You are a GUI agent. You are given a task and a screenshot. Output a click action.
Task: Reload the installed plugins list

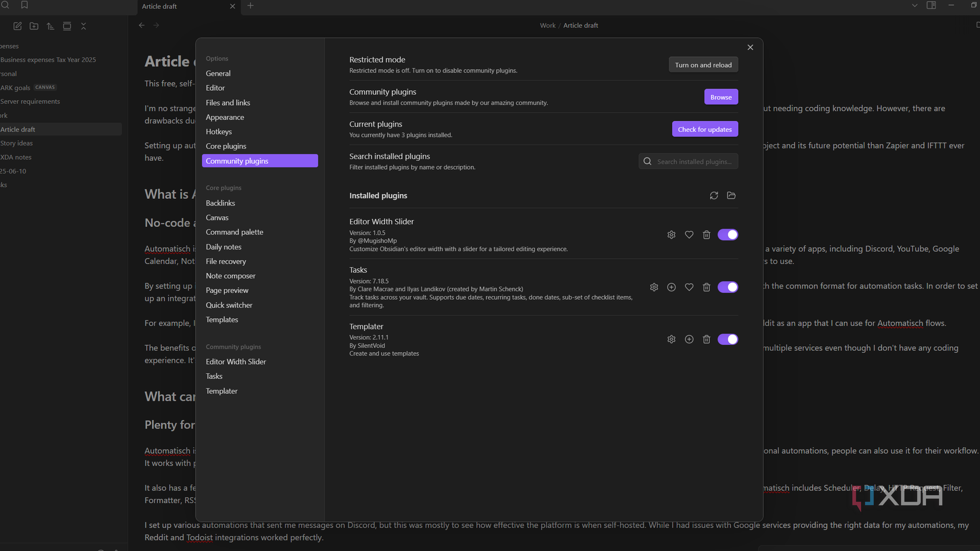[x=714, y=195]
